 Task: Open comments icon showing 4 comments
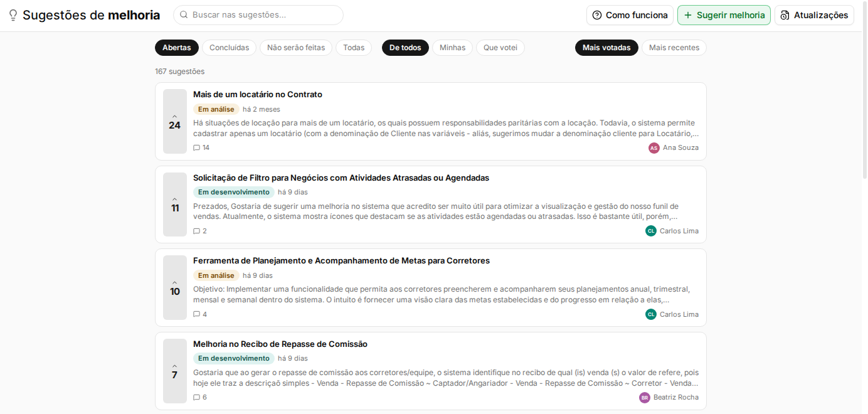(x=197, y=314)
